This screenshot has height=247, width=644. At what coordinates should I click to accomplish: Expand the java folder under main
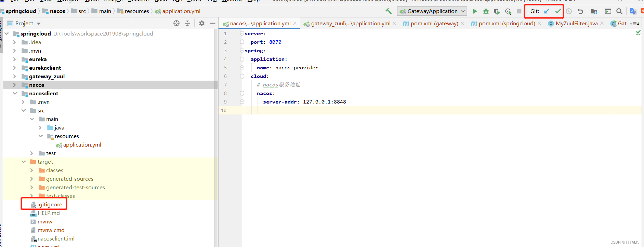[x=40, y=127]
